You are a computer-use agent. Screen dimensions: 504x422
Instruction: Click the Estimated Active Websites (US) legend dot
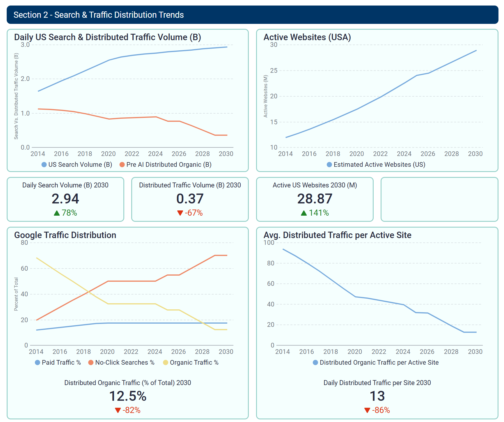click(x=329, y=165)
